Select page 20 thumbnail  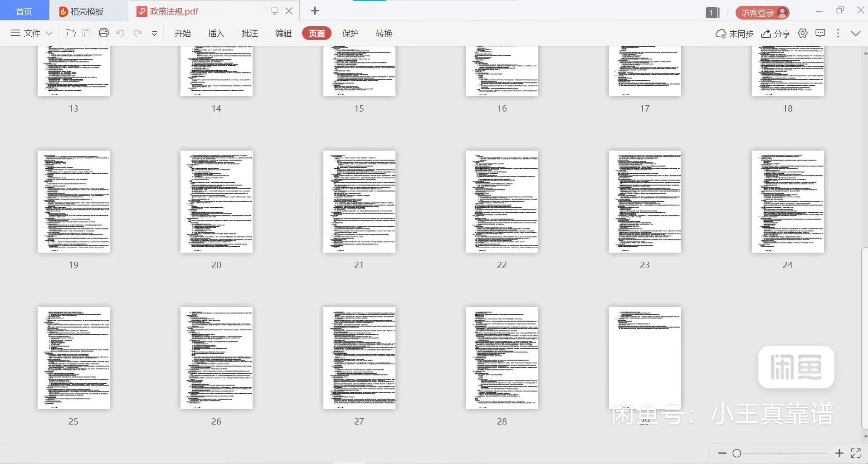pyautogui.click(x=216, y=202)
